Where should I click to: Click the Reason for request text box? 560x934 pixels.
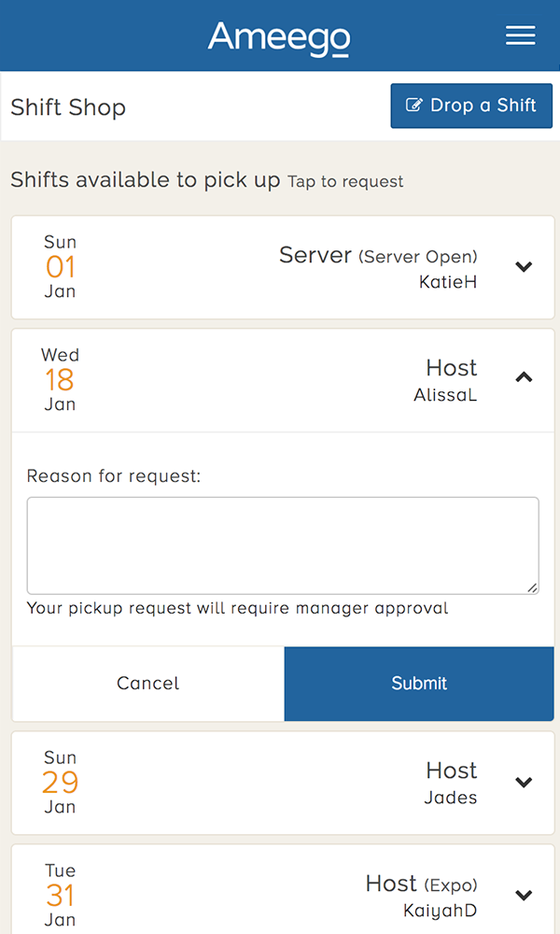pos(283,545)
